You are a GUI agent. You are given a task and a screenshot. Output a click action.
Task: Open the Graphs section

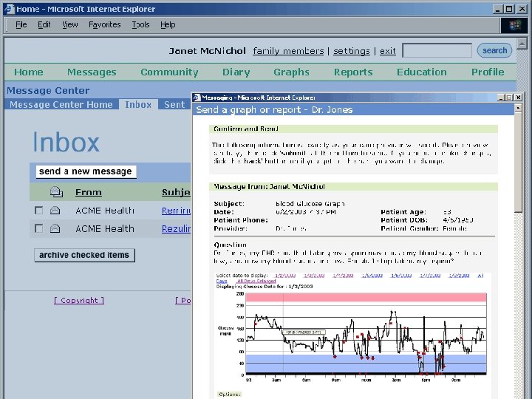291,72
